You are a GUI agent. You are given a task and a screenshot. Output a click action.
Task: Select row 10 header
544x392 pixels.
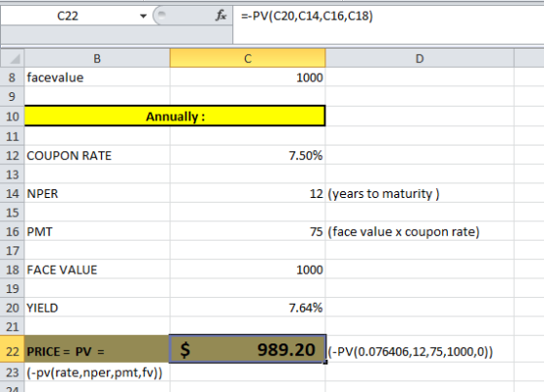[12, 116]
